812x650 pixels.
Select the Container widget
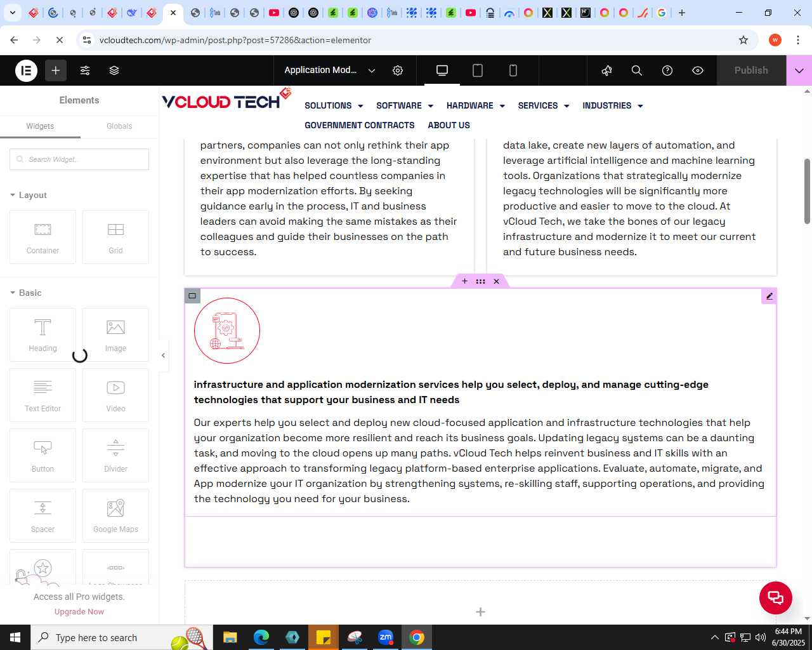[x=43, y=237]
